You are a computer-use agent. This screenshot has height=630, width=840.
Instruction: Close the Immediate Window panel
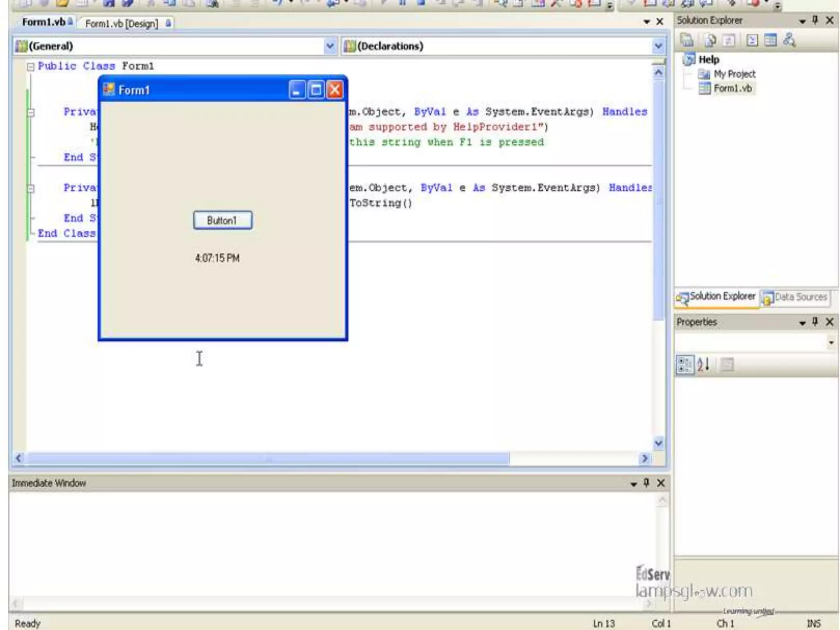(x=661, y=483)
